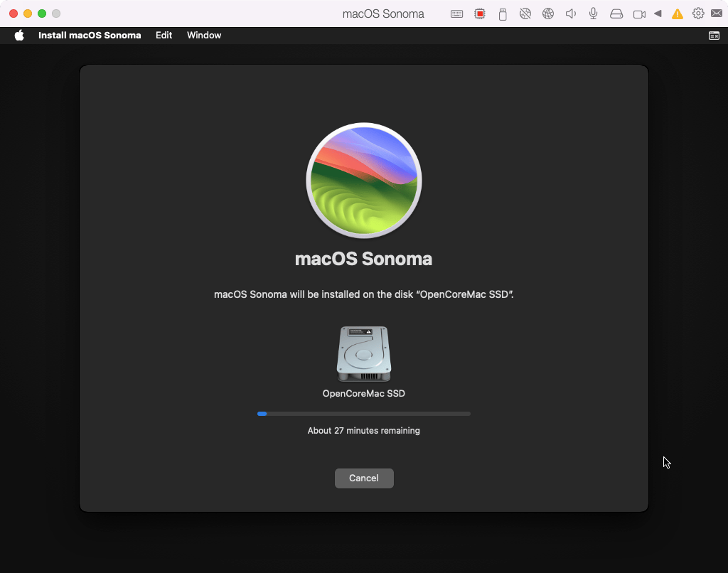
Task: Click the red CPU chip icon
Action: [x=480, y=14]
